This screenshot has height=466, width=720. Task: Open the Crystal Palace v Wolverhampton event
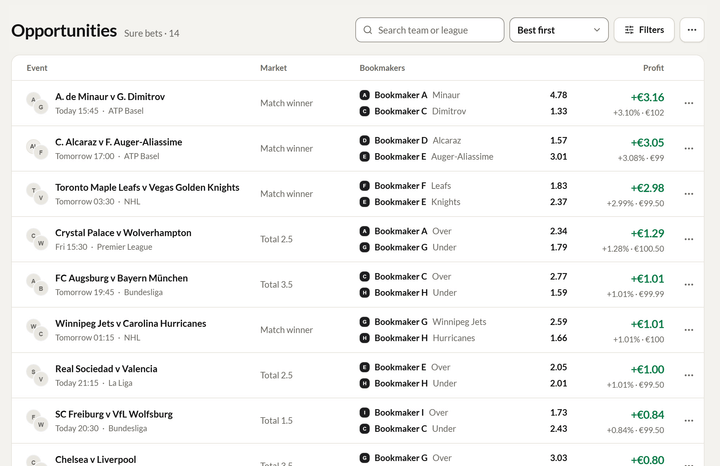tap(123, 233)
